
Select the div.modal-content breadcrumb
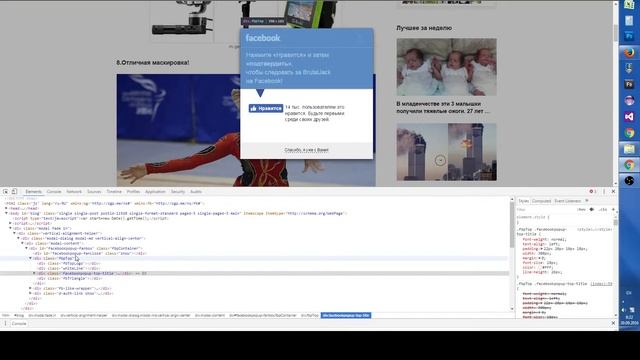[x=210, y=316]
